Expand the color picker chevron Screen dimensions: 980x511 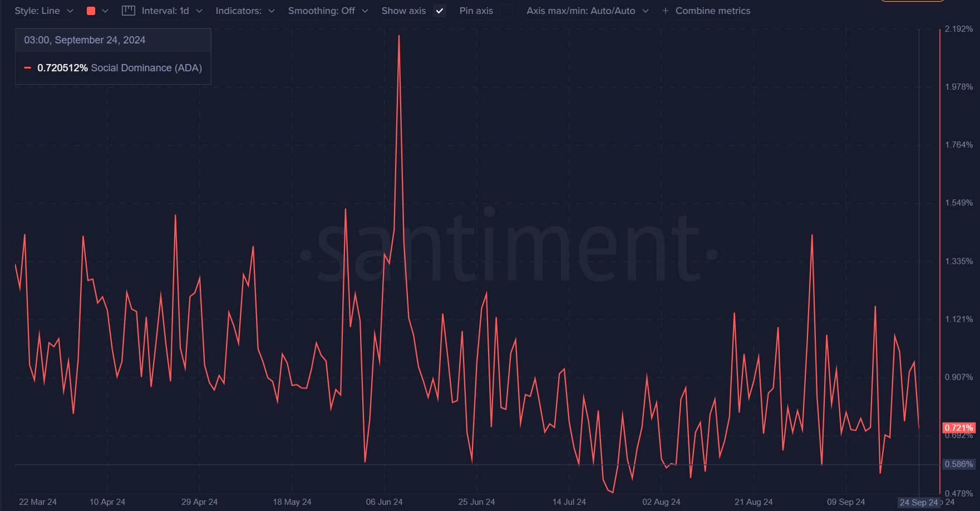[105, 11]
